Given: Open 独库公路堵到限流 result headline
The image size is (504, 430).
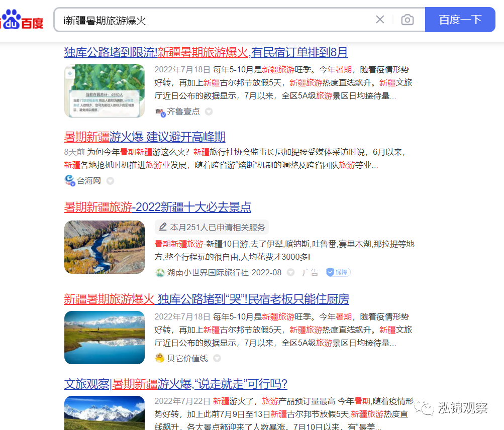Looking at the screenshot, I should coord(206,52).
